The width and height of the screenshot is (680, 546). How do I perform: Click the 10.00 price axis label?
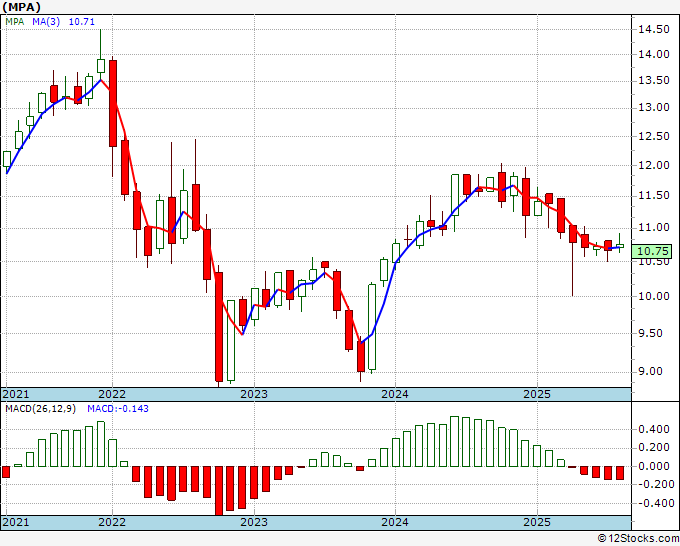click(x=654, y=297)
